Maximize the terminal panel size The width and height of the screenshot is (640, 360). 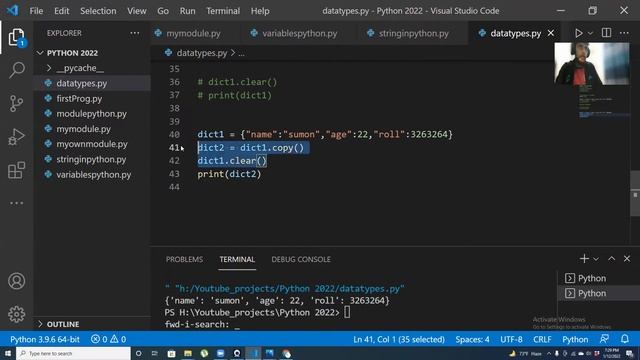click(x=611, y=258)
